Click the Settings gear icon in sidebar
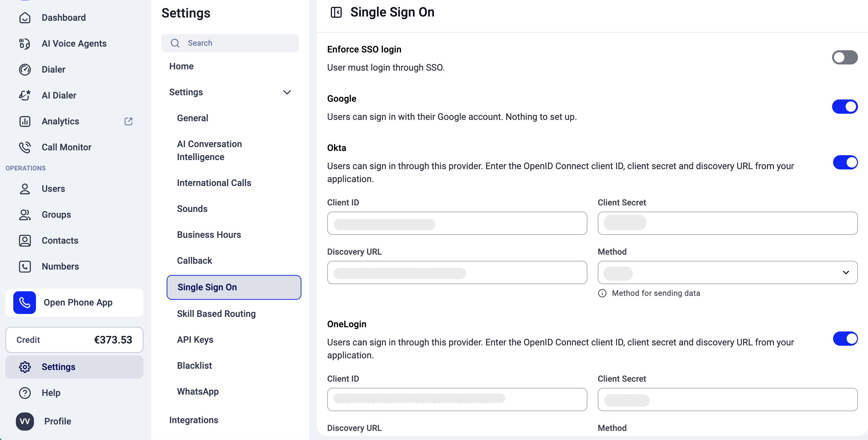Viewport: 868px width, 440px height. [25, 367]
